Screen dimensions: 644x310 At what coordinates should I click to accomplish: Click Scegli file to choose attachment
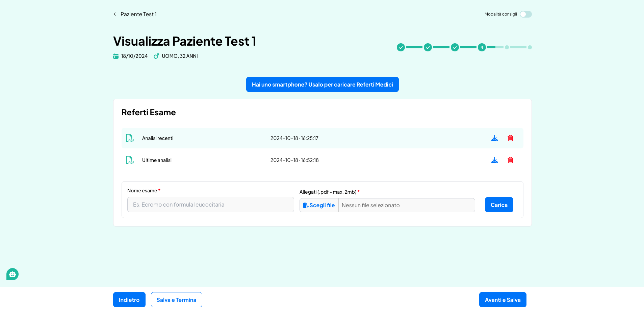(x=319, y=205)
